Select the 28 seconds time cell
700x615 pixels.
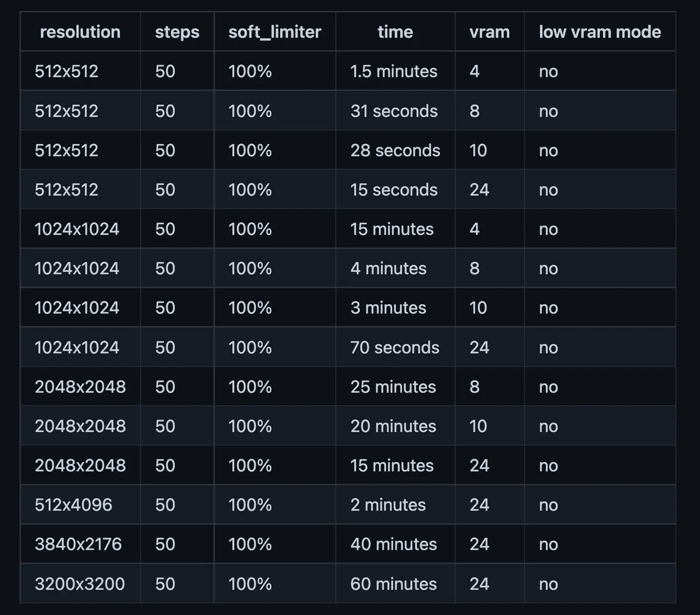pos(395,150)
